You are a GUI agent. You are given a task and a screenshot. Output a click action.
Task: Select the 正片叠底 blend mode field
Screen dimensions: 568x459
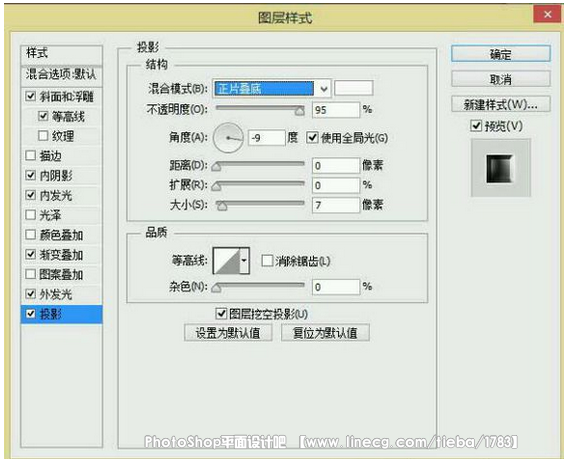click(264, 88)
